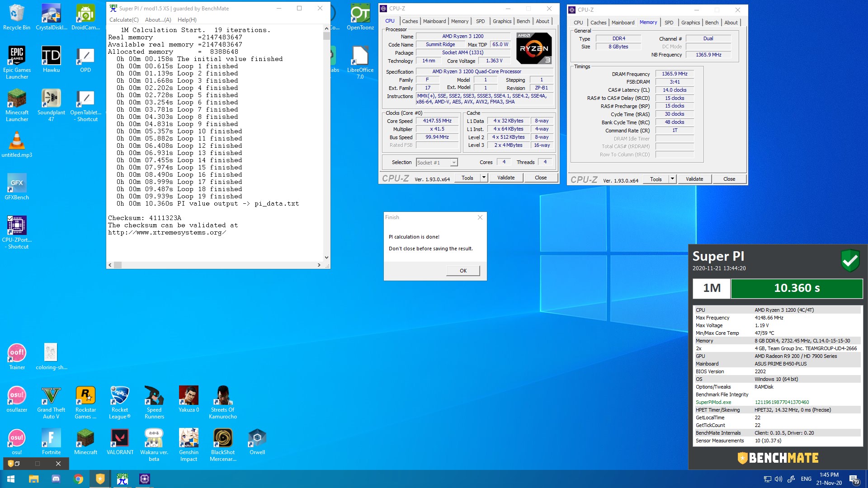
Task: Open the Tools dropdown arrow in CPU-Z Memory window
Action: point(672,179)
